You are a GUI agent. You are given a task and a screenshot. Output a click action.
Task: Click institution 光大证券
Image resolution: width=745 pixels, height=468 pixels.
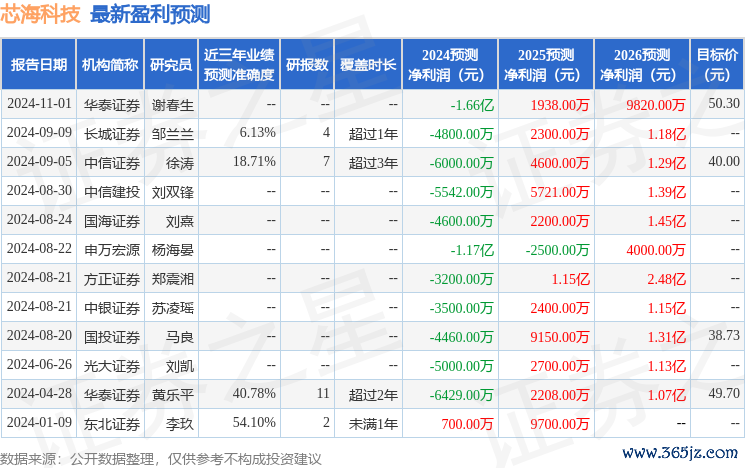click(x=112, y=366)
